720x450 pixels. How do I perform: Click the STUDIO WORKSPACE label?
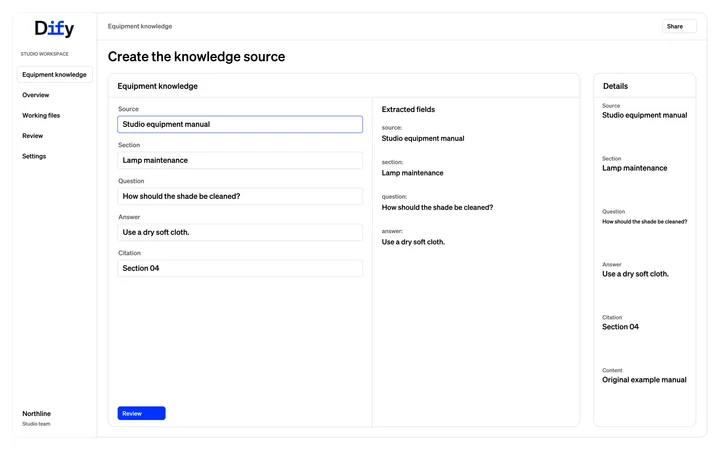[x=45, y=54]
